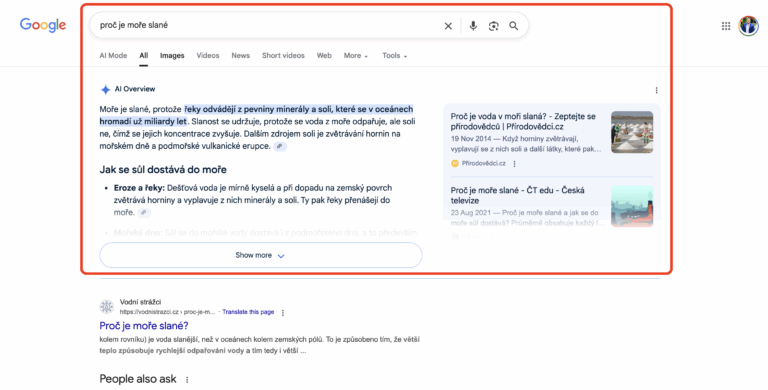Switch to AI Mode tab
Viewport: 768px width, 390px height.
(x=113, y=56)
